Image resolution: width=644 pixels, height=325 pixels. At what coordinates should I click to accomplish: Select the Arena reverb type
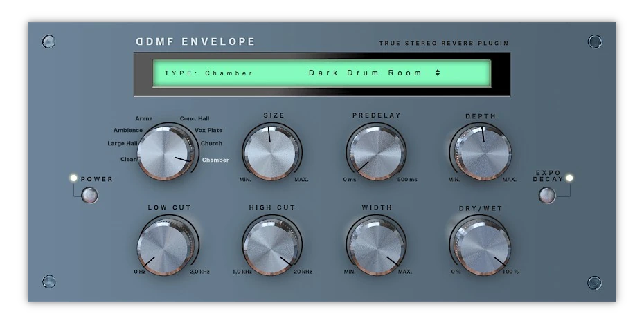[144, 118]
